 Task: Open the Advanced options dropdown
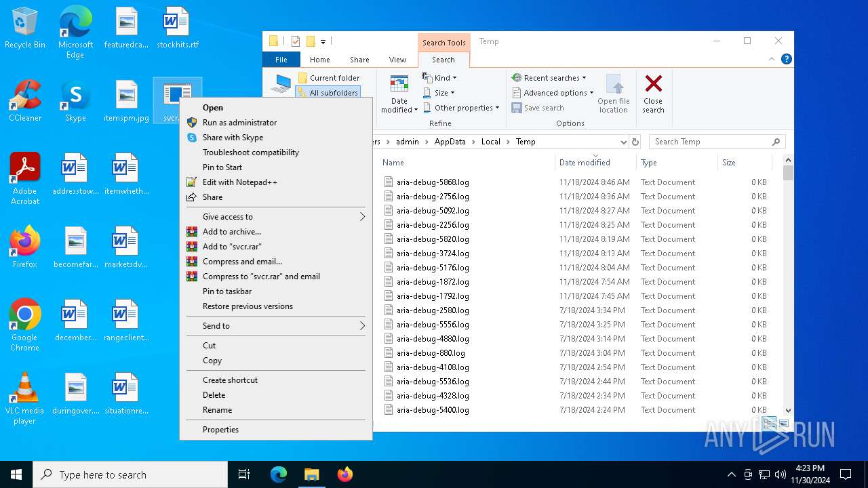pos(553,93)
